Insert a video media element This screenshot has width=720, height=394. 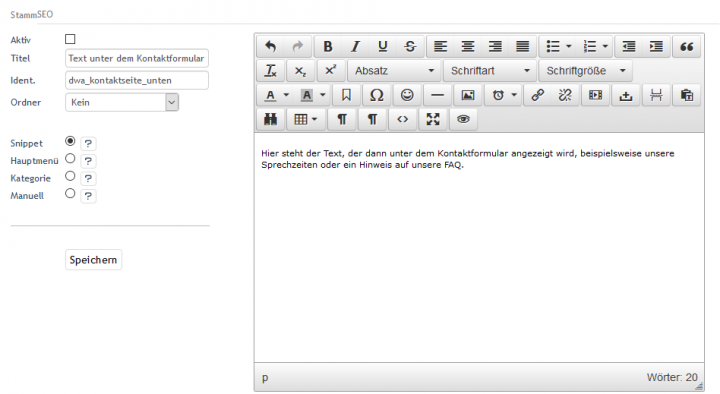pyautogui.click(x=595, y=95)
